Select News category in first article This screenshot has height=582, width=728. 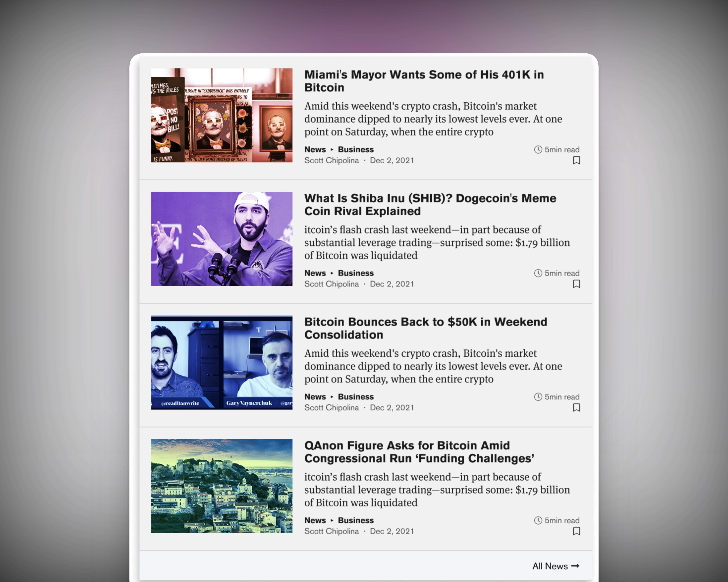tap(315, 149)
